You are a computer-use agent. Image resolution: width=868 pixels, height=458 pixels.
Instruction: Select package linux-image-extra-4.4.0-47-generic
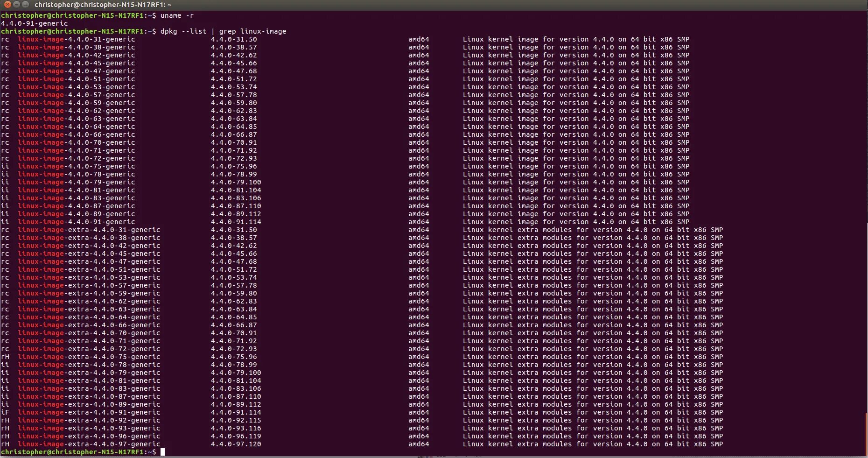pyautogui.click(x=89, y=261)
